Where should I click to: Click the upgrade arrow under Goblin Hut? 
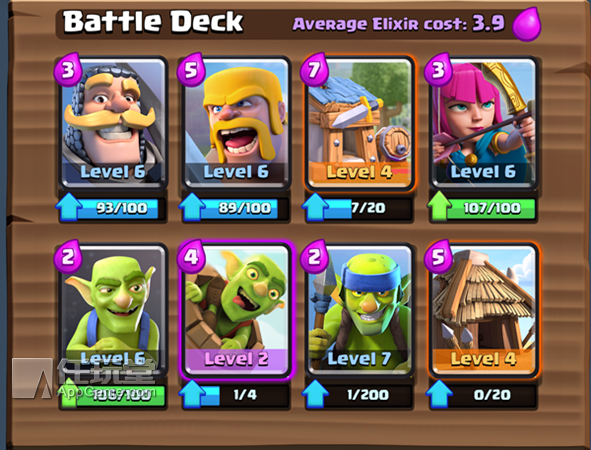pos(439,394)
